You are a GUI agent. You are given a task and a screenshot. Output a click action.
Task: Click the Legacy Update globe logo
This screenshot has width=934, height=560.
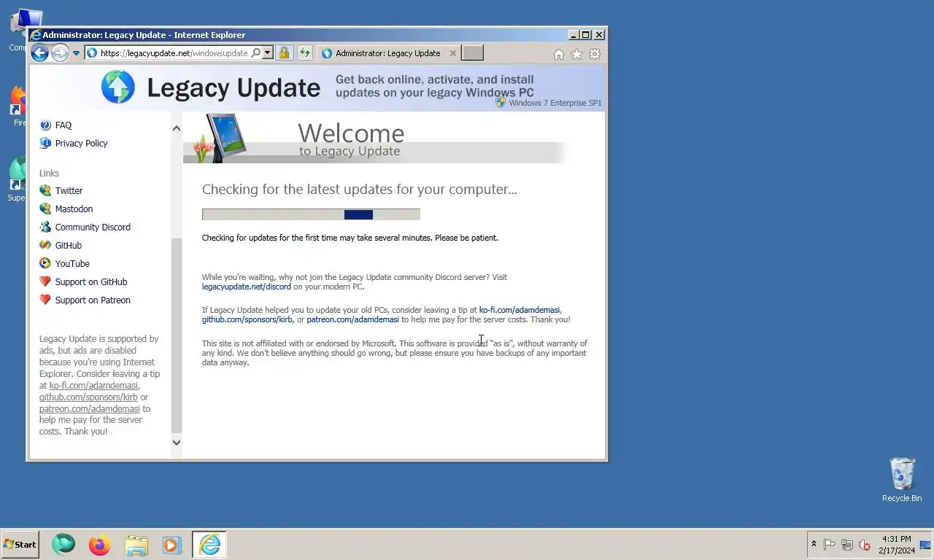(x=118, y=87)
